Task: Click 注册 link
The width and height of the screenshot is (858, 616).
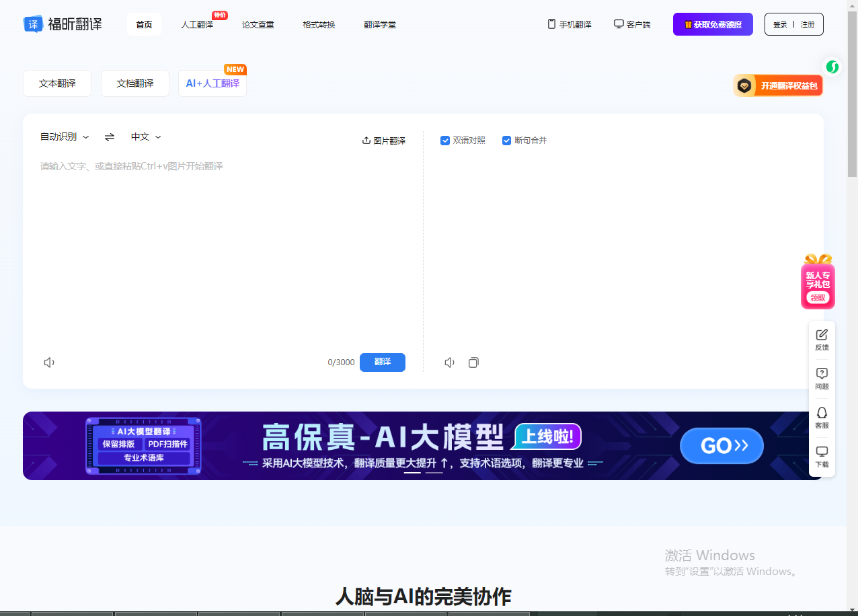Action: pyautogui.click(x=808, y=25)
